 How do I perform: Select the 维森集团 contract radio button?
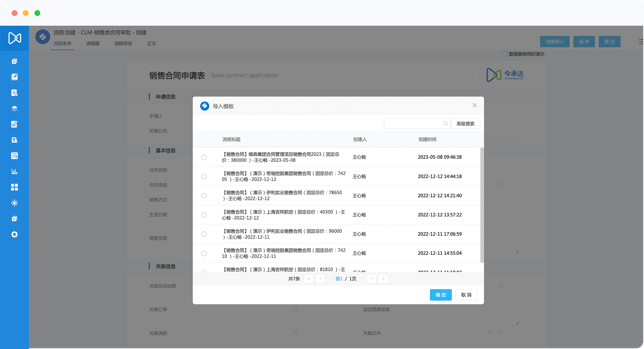[204, 157]
